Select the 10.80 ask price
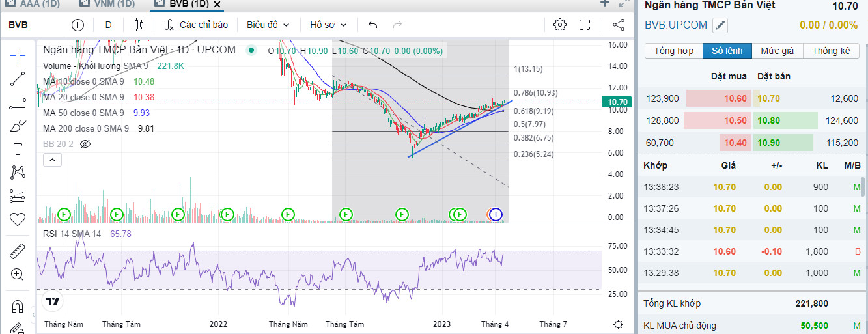 (x=769, y=120)
